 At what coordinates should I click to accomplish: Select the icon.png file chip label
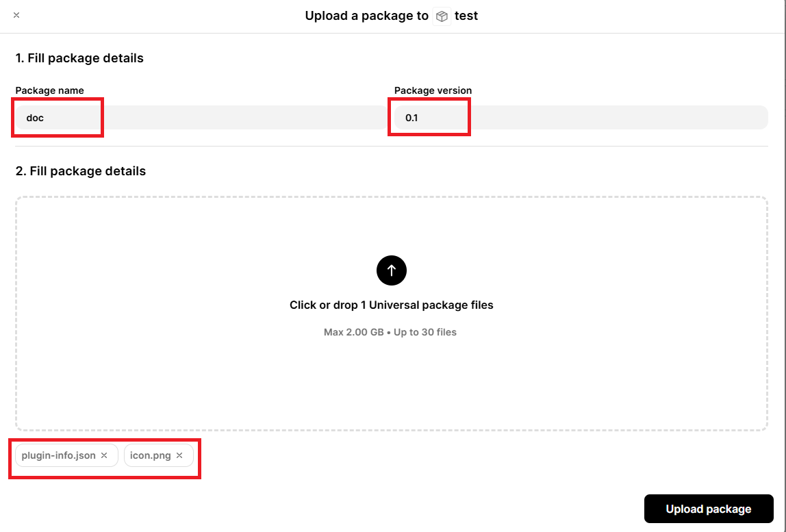(x=151, y=455)
